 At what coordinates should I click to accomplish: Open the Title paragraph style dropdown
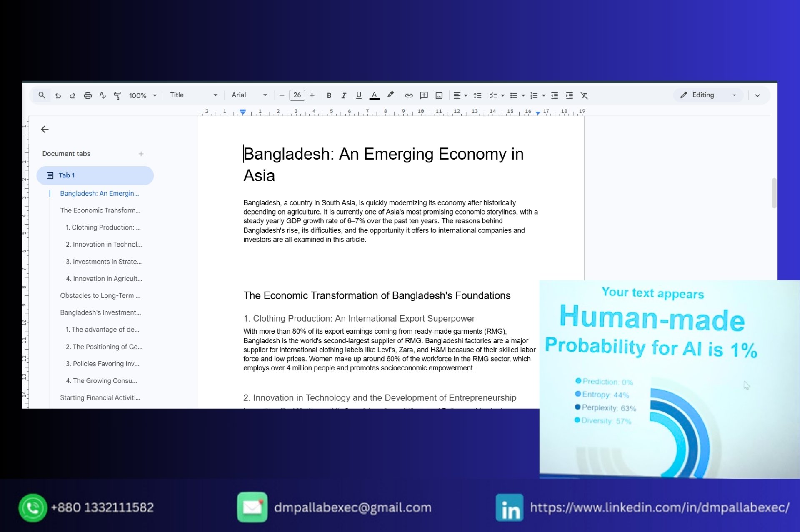193,95
